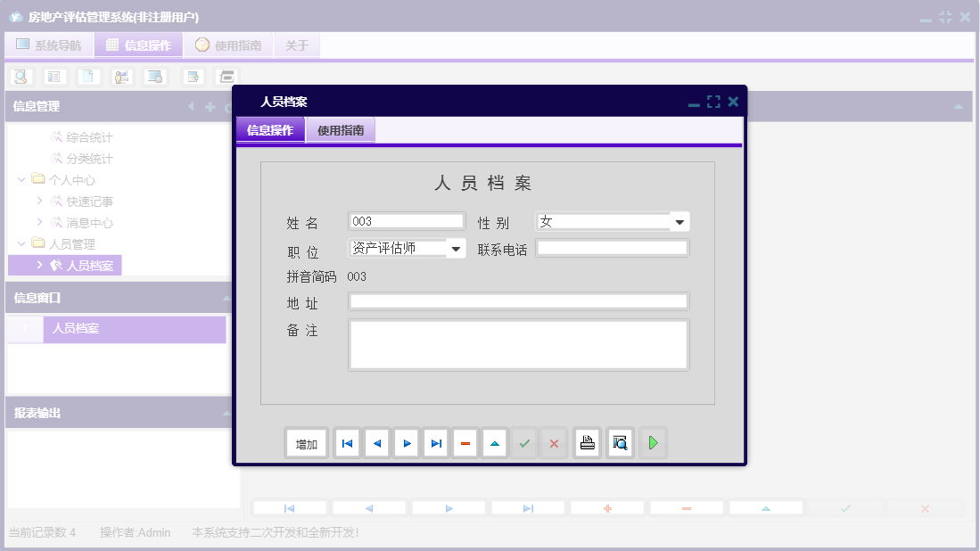Click the edit record triangle icon
The width and height of the screenshot is (980, 551).
tap(494, 442)
